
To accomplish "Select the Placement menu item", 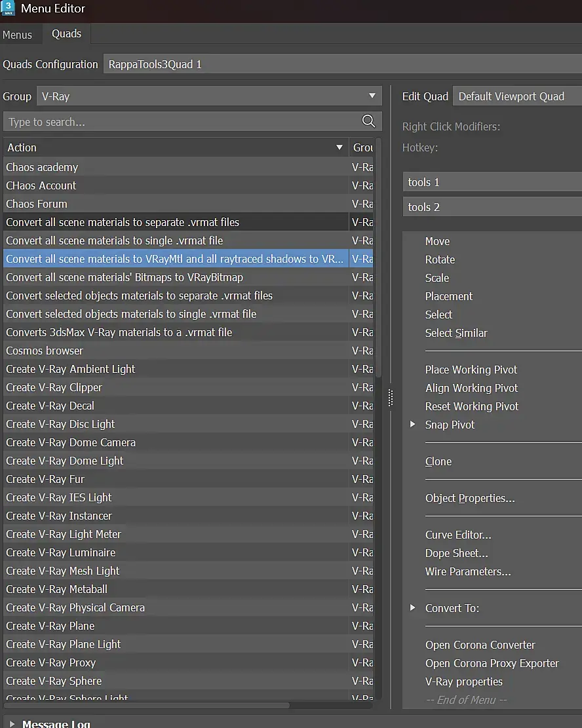I will click(449, 296).
